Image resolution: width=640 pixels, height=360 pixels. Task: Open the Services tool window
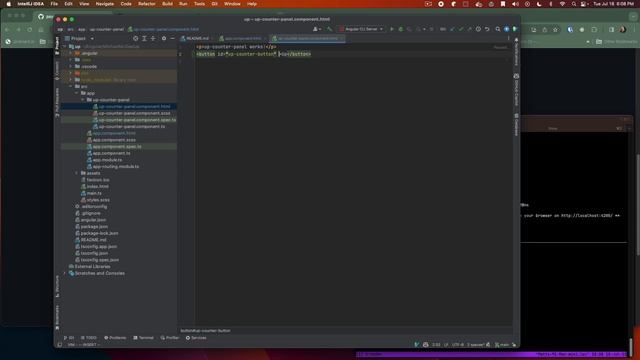point(196,338)
